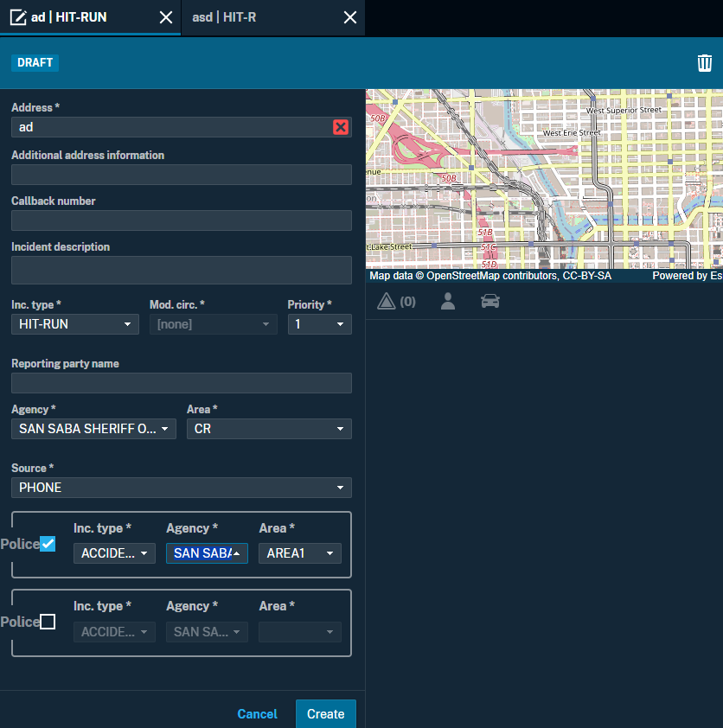Click the trash delete draft icon

(705, 63)
